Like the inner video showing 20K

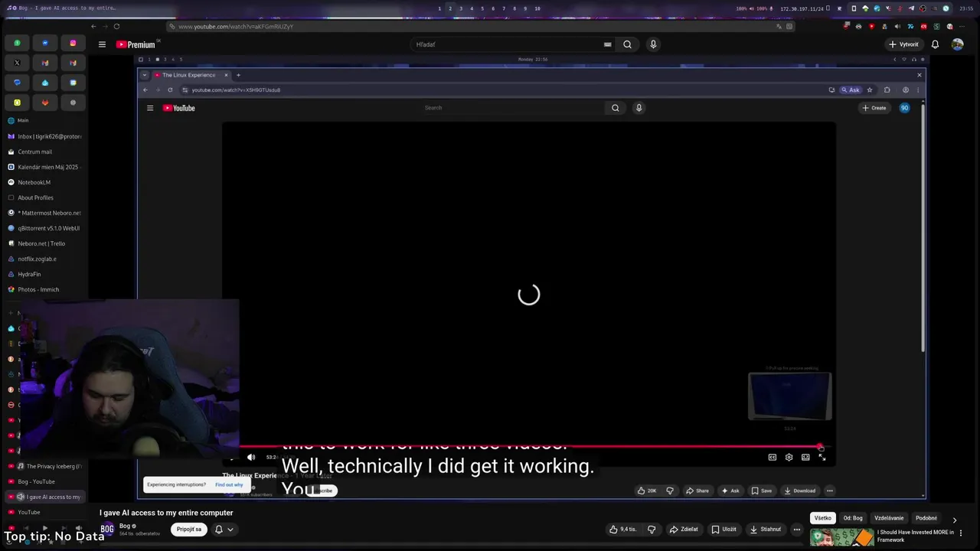pos(646,491)
